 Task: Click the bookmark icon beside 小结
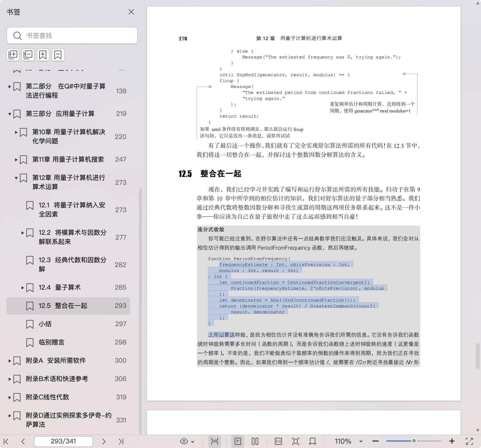point(30,324)
